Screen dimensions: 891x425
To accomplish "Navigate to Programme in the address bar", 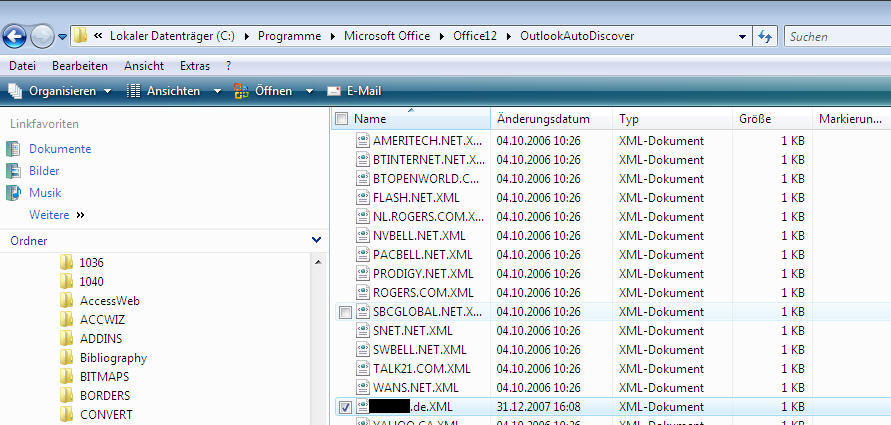I will coord(289,36).
